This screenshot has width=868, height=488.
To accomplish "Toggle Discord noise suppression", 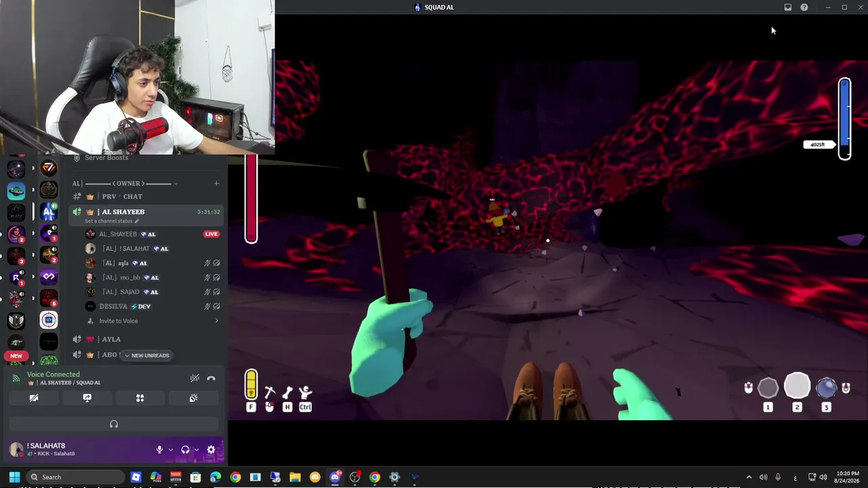I will click(195, 378).
